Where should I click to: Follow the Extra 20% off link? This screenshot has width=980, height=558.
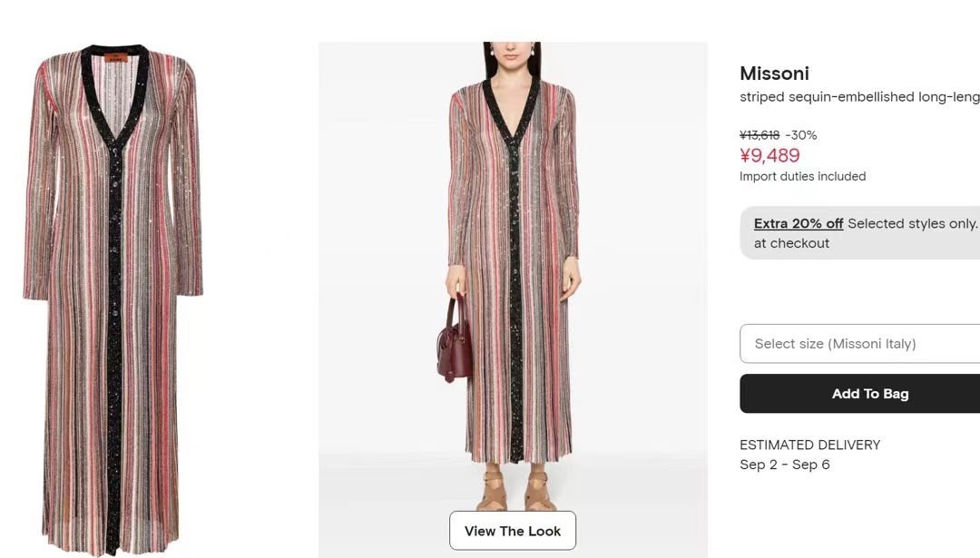click(799, 223)
